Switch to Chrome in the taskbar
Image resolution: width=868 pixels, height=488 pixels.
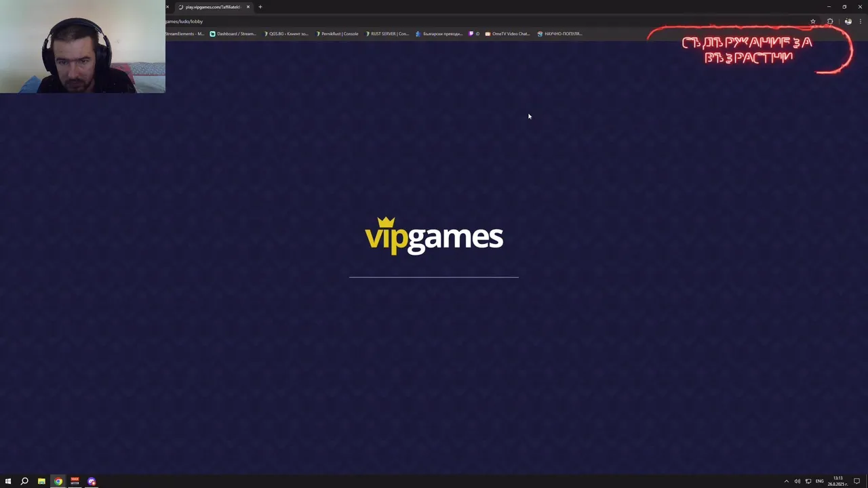58,481
